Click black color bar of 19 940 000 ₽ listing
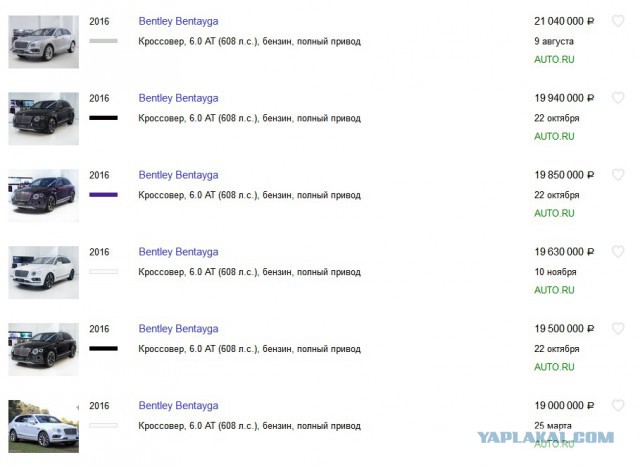640x467 pixels. (x=104, y=118)
